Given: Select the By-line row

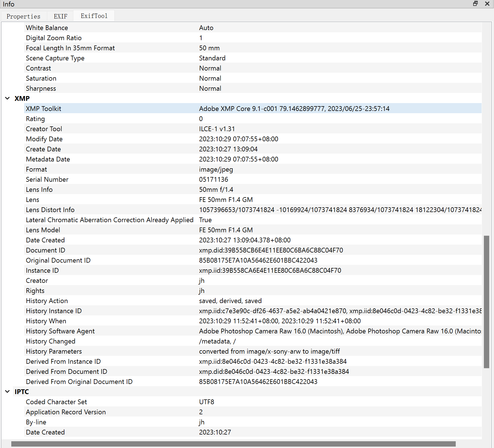Looking at the screenshot, I should tap(36, 422).
